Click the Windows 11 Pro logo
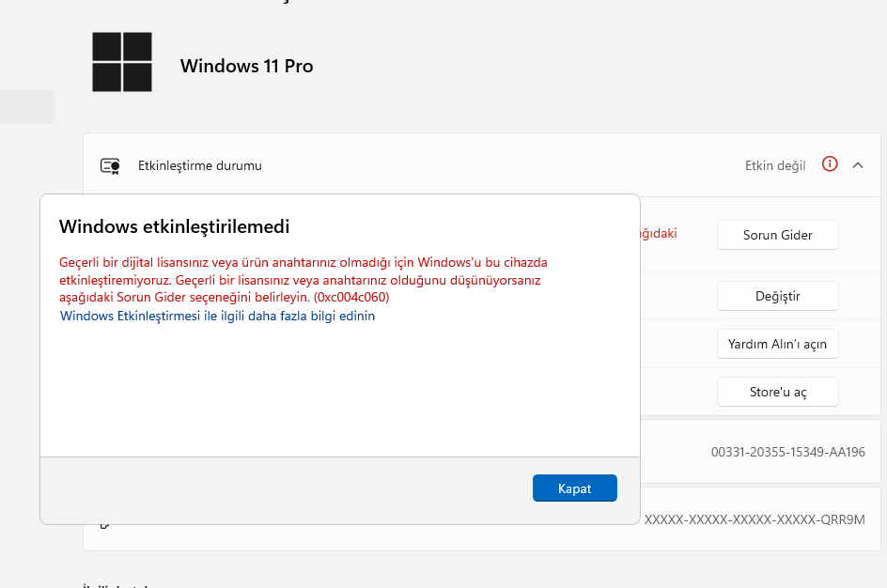Screen dimensions: 887x588 click(122, 62)
